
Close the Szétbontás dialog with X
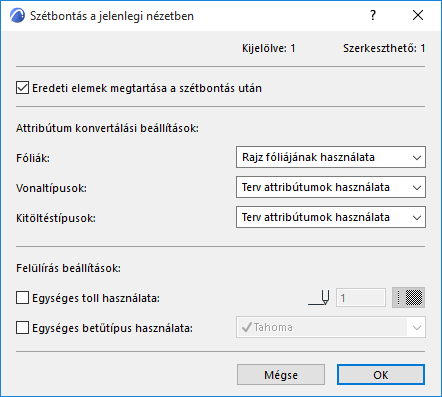[418, 15]
